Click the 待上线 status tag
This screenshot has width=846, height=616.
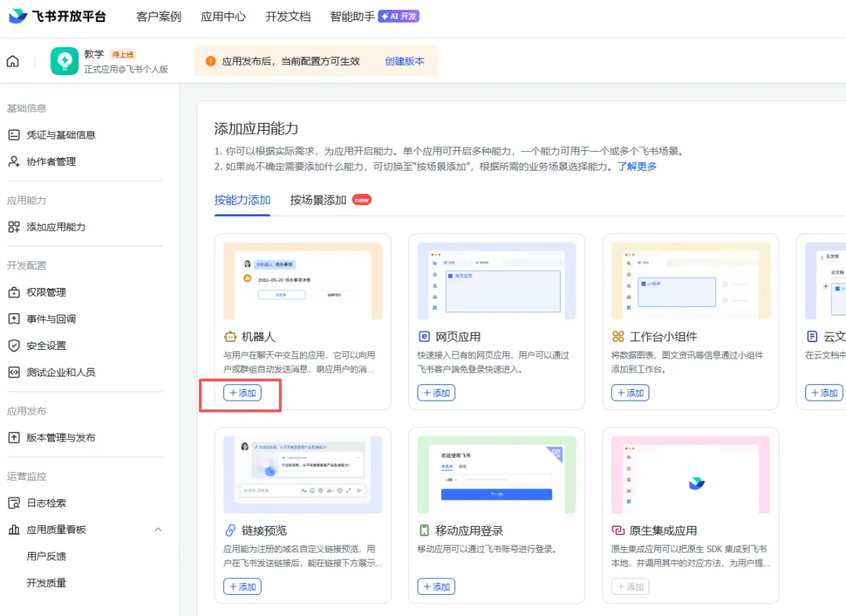point(123,55)
